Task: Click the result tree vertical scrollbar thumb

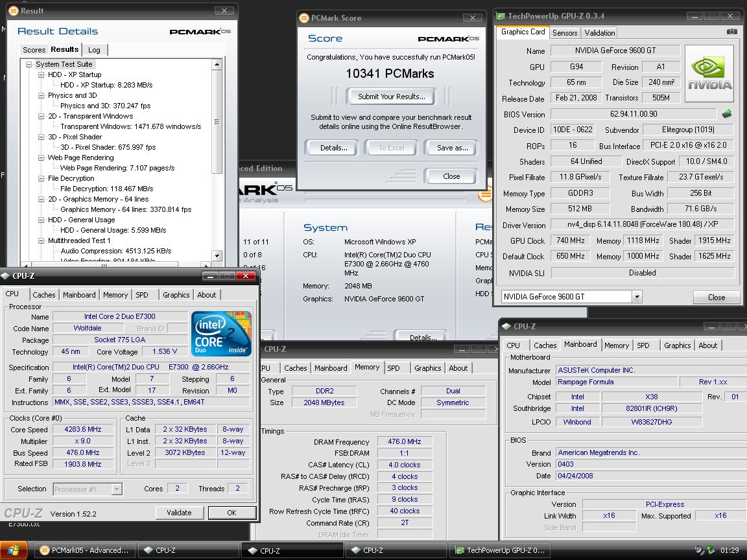Action: (217, 122)
